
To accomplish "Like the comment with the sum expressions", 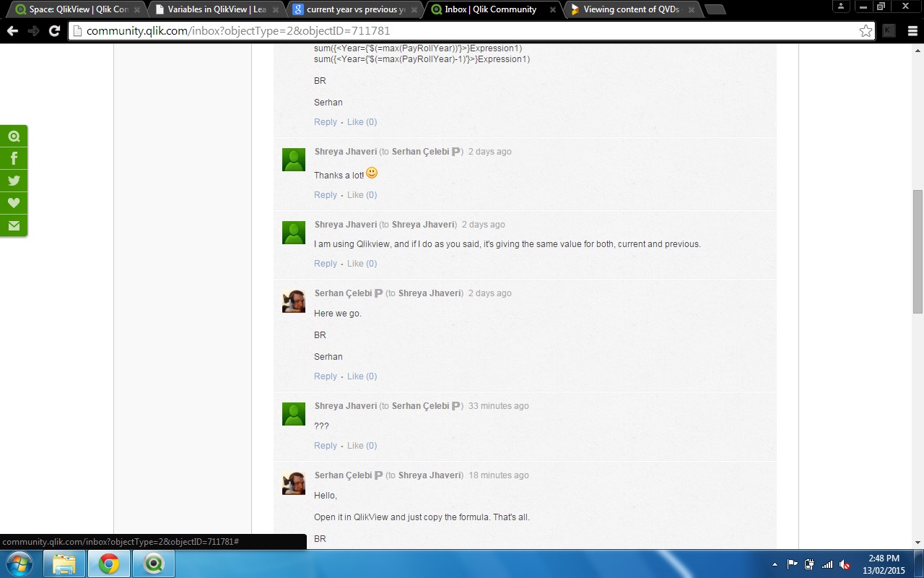I will point(362,122).
